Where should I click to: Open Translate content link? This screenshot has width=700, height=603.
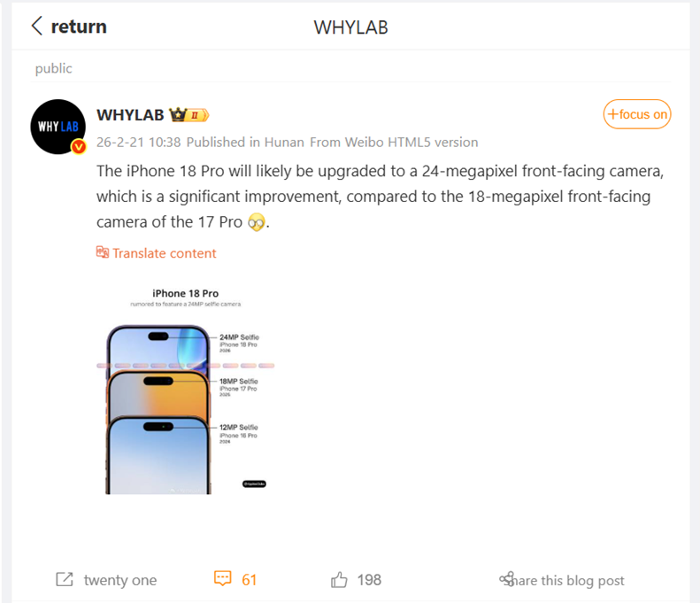point(165,253)
